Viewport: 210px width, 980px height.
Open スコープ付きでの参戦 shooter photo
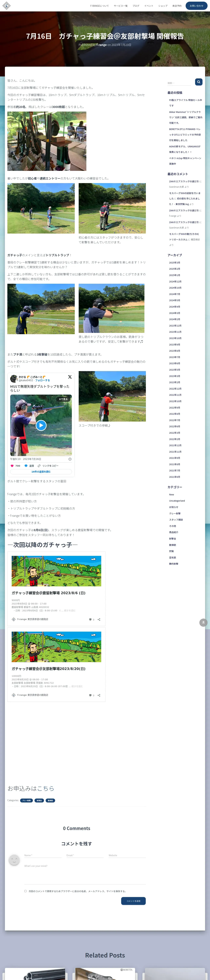pos(112,396)
